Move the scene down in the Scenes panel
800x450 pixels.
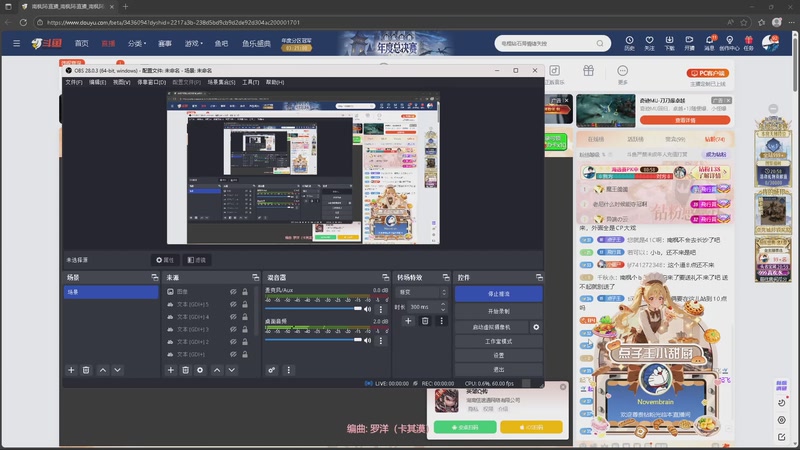(x=117, y=370)
